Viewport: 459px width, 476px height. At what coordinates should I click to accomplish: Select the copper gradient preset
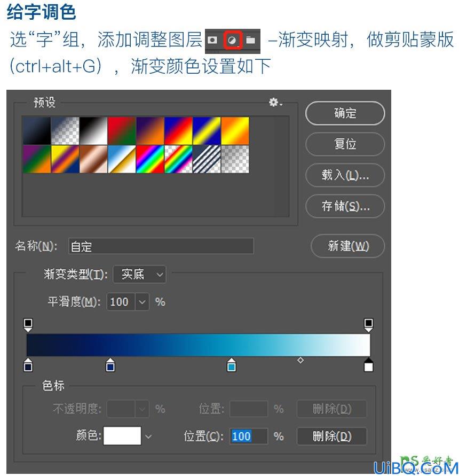(93, 159)
